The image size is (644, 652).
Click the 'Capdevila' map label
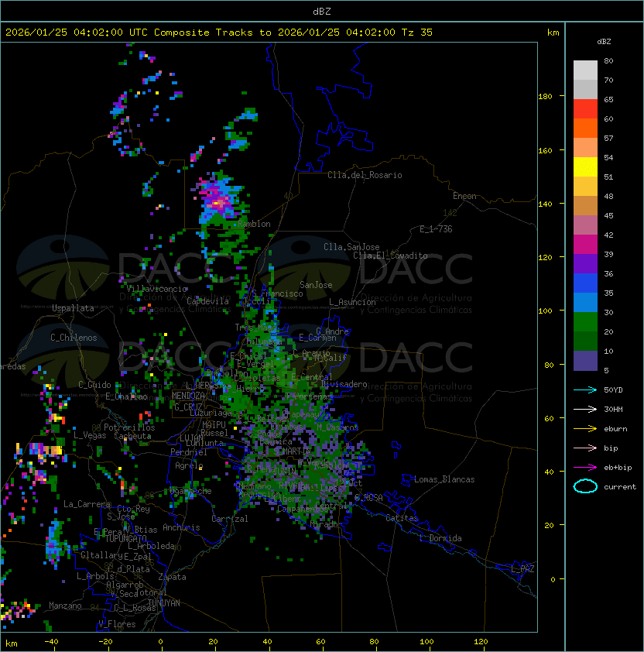click(x=208, y=300)
